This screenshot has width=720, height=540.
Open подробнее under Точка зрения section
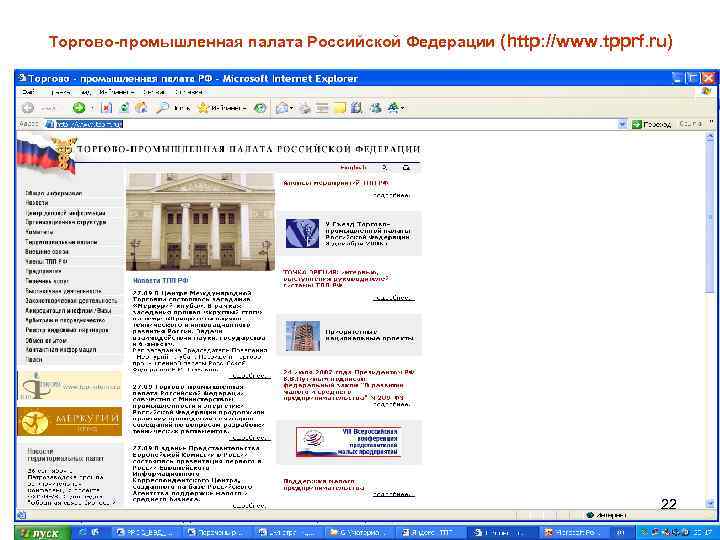(x=394, y=298)
